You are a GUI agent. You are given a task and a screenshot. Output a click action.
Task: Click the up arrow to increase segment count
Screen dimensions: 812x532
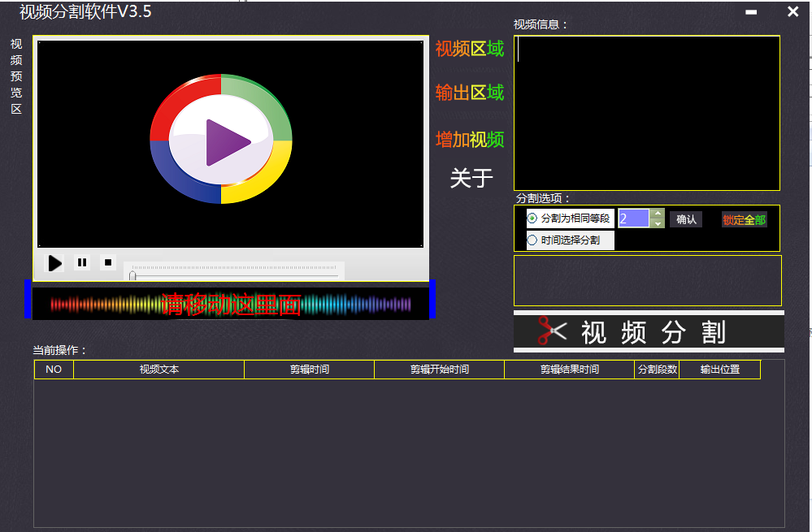(x=657, y=214)
